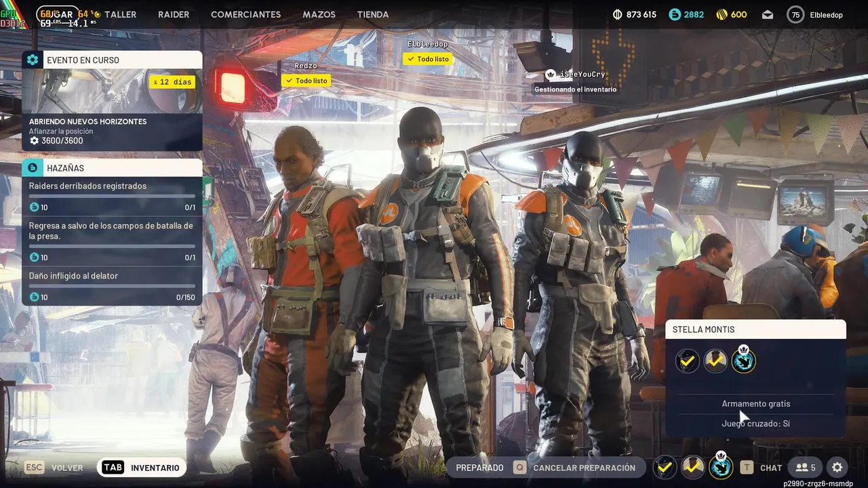868x488 pixels.
Task: Click crowned leader avatar in bottom bar
Action: coord(721,466)
